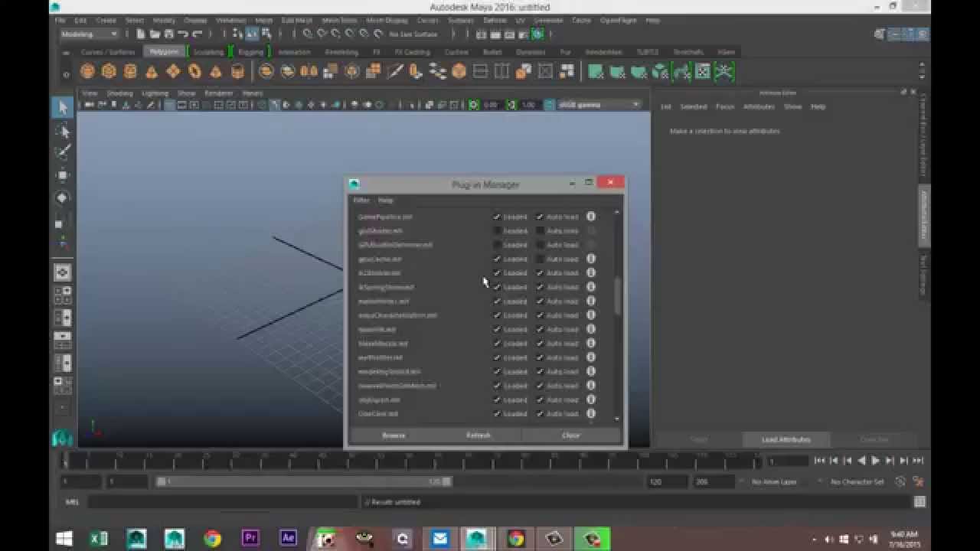Image resolution: width=980 pixels, height=551 pixels.
Task: Uncheck Loaded for the objExport.mll plug-in
Action: point(497,399)
